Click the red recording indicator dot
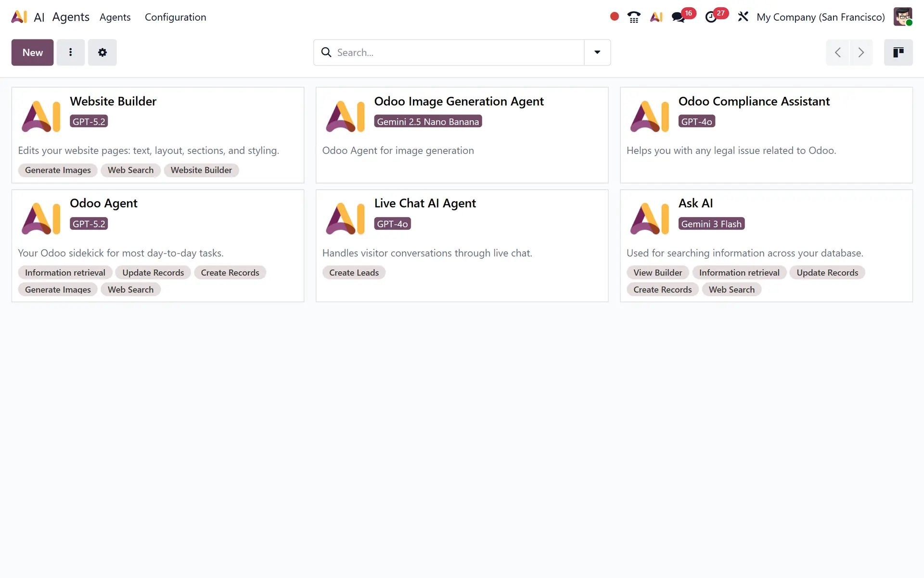The image size is (924, 578). tap(614, 16)
